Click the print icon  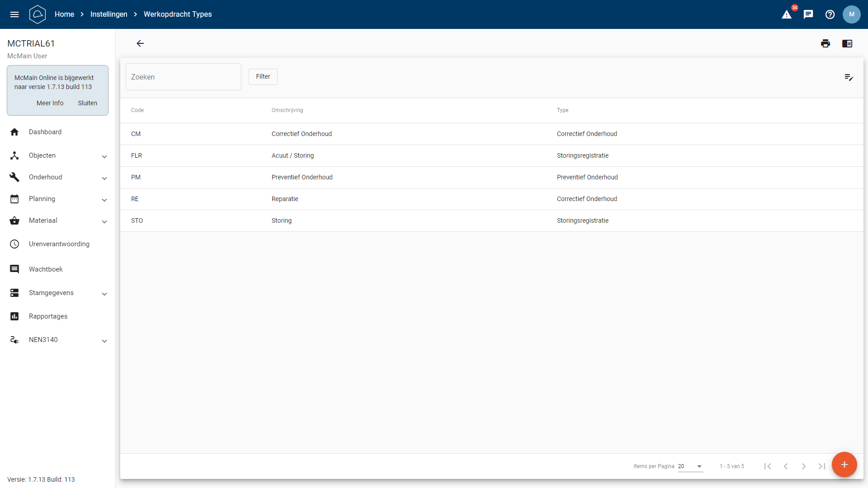[826, 43]
